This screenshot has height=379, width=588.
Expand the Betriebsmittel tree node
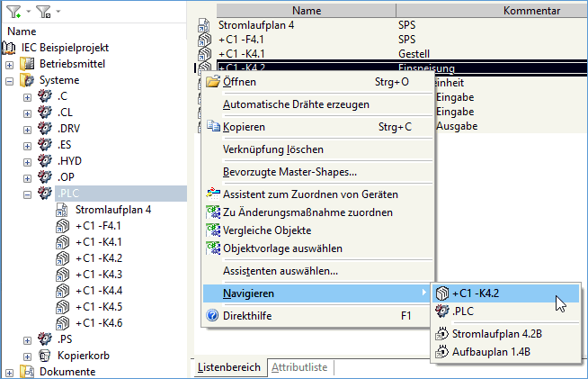[x=10, y=64]
